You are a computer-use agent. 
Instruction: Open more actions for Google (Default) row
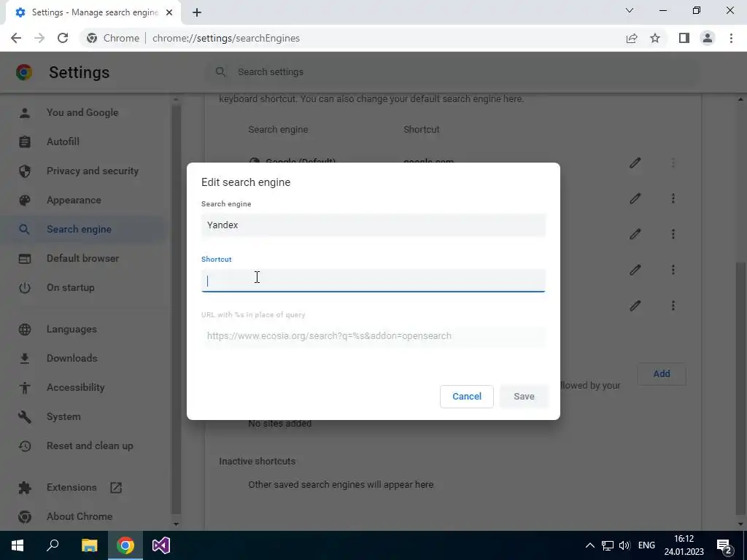pos(673,163)
